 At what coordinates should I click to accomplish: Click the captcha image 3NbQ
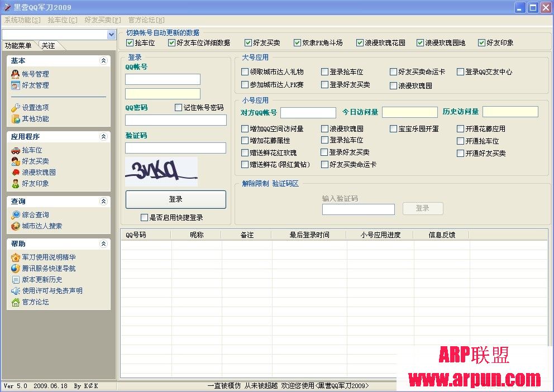pos(161,171)
